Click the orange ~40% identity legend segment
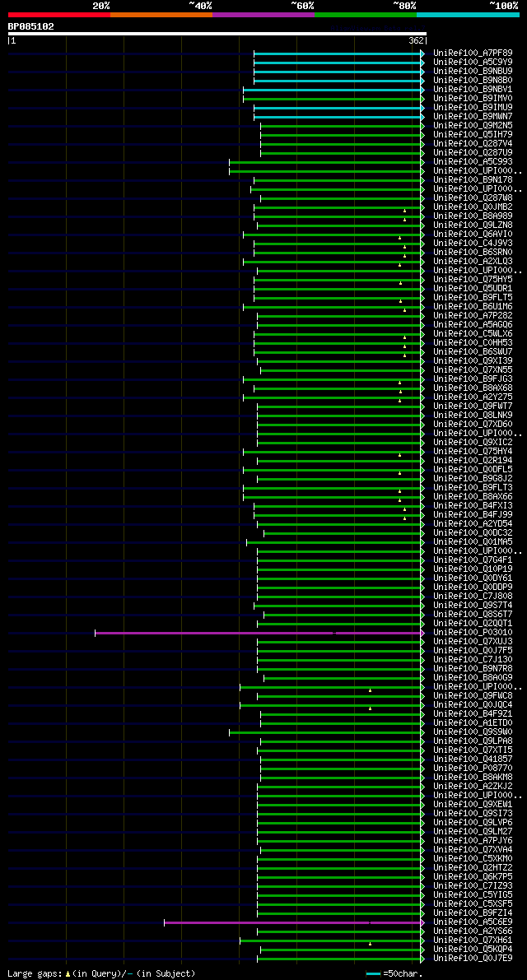The width and height of the screenshot is (527, 980). point(161,14)
